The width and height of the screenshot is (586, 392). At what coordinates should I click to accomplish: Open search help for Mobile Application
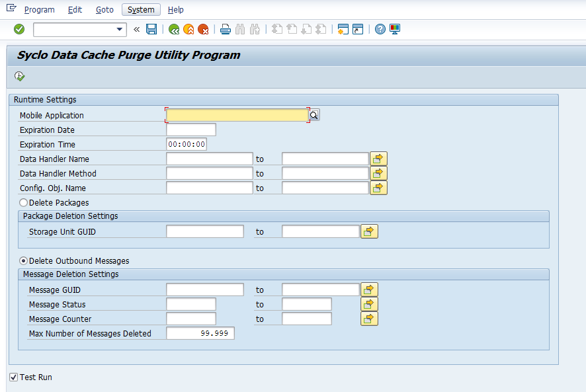coord(314,115)
